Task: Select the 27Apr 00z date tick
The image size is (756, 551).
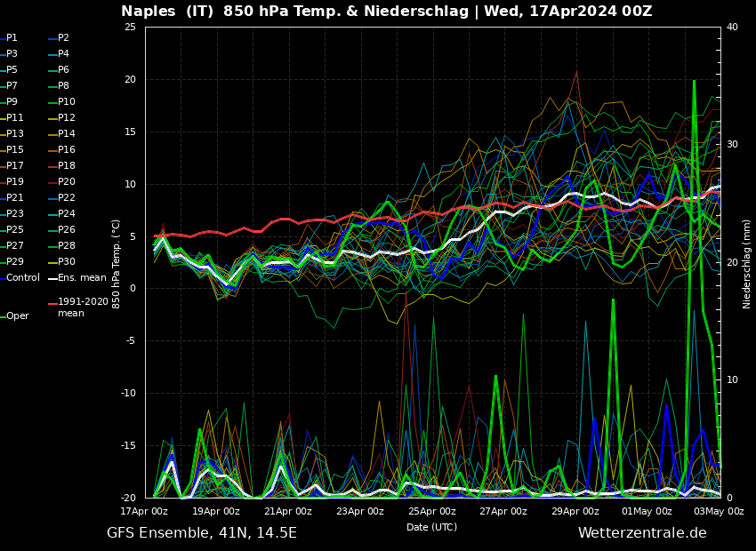Action: pyautogui.click(x=503, y=512)
